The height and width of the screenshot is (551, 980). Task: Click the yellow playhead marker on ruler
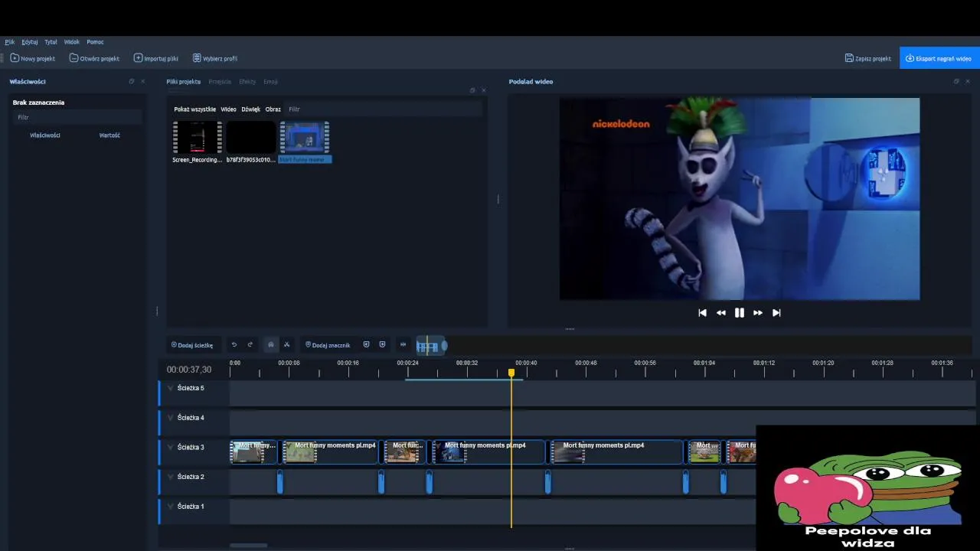(x=511, y=373)
